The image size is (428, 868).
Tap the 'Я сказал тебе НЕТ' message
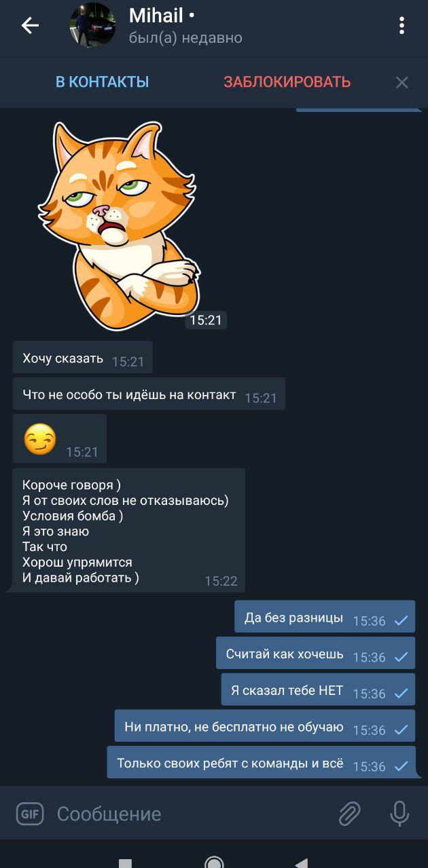click(x=318, y=690)
